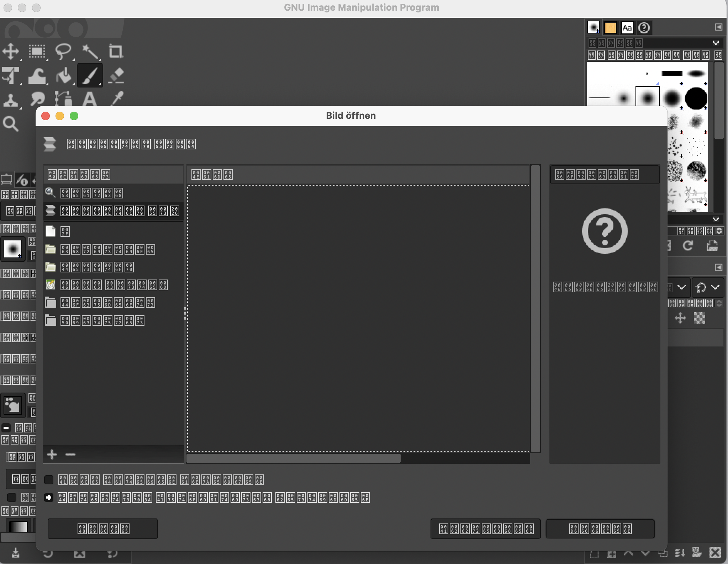This screenshot has width=728, height=564.
Task: Open the brush filter dropdown at top right
Action: [716, 43]
